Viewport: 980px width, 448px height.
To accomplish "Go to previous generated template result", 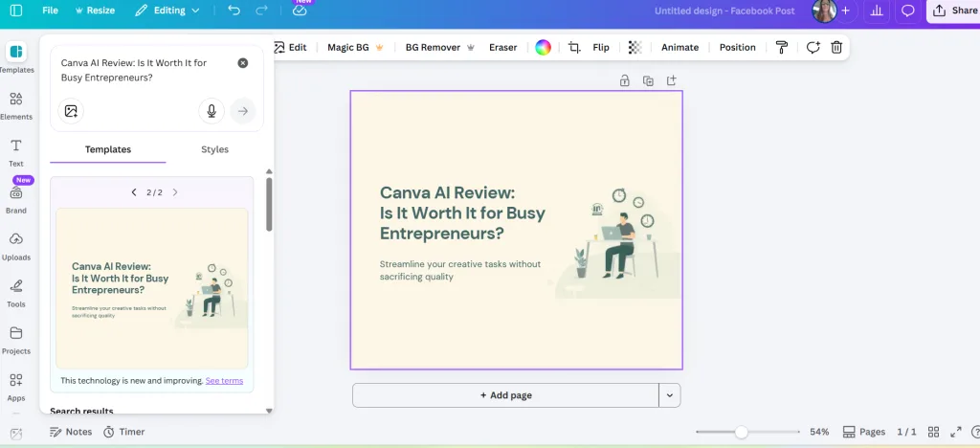I will [x=134, y=192].
